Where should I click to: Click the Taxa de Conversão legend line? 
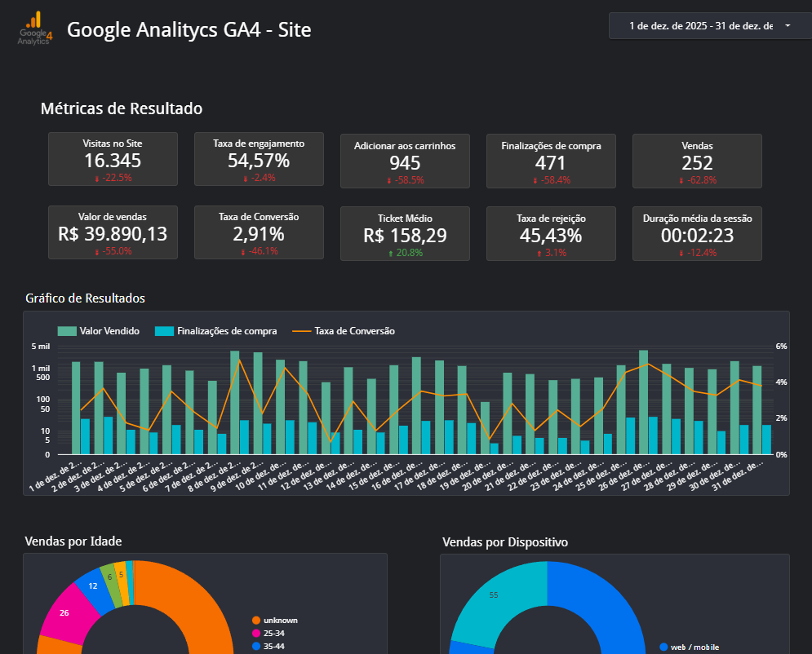coord(301,331)
